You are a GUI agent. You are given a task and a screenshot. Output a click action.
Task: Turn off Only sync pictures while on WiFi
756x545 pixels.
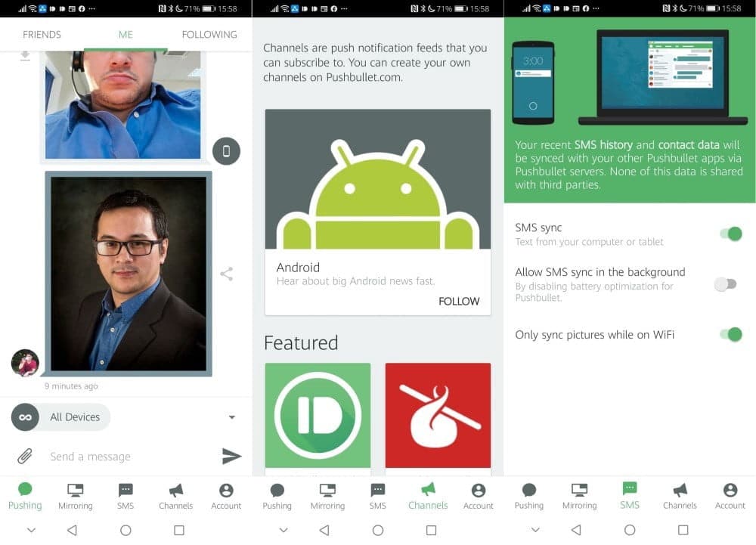click(x=729, y=334)
